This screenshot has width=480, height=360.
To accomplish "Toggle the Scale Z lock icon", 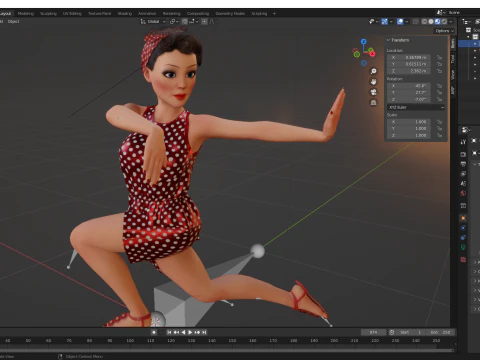I will [x=439, y=135].
